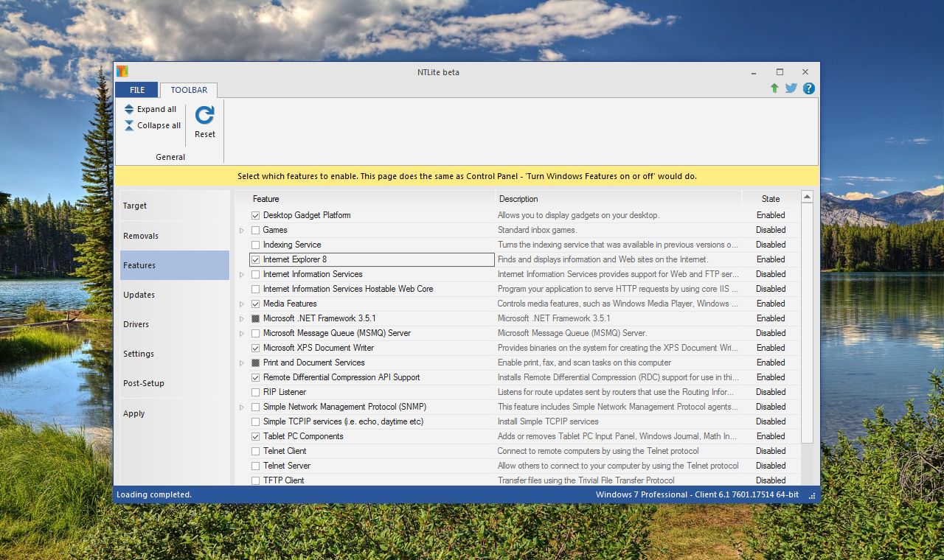Check the SNMP feature box
This screenshot has height=560, width=944.
pos(255,407)
